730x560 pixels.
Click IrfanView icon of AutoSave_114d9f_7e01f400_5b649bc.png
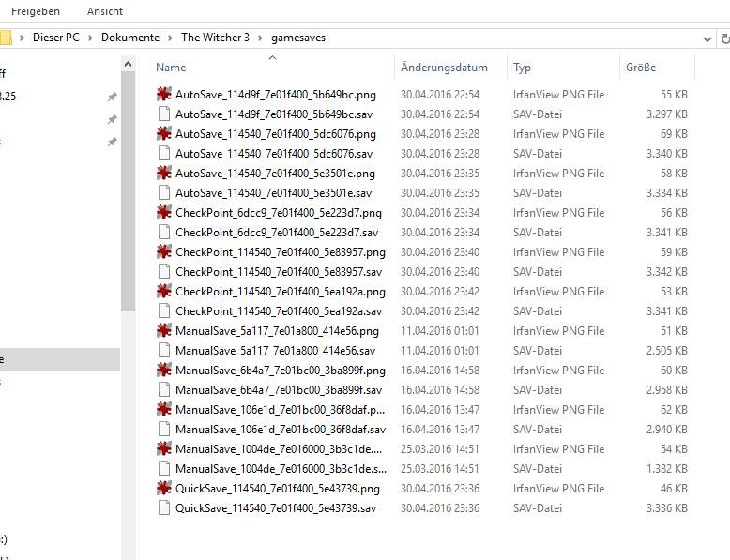coord(163,95)
